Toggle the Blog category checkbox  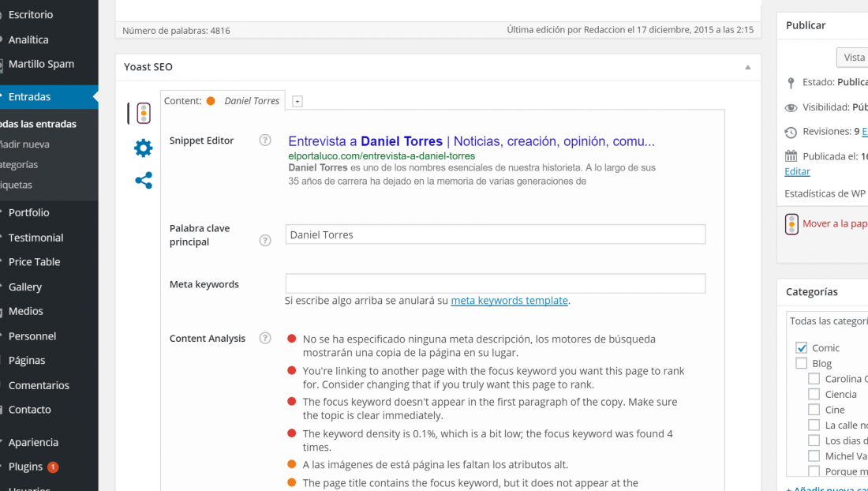pos(801,364)
